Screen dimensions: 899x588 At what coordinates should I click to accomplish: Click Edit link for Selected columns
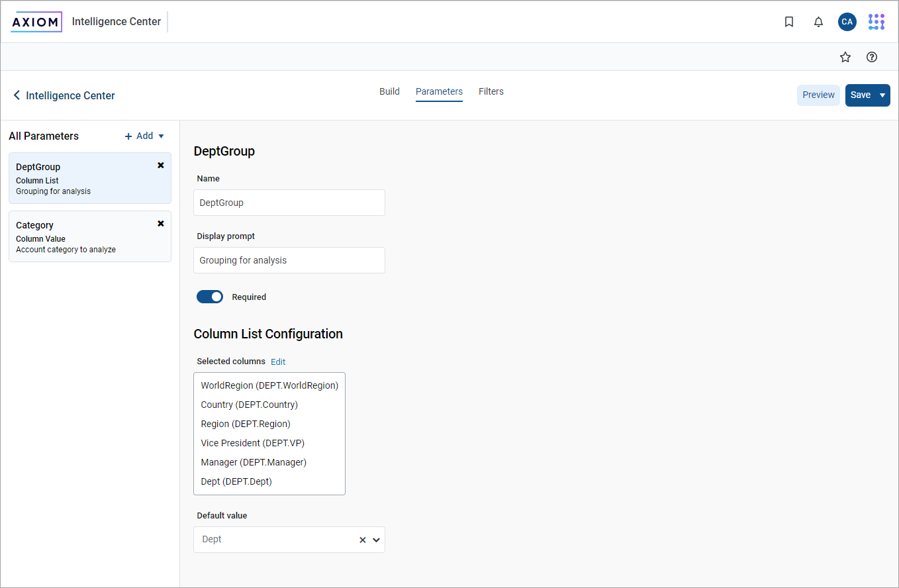[x=278, y=362]
